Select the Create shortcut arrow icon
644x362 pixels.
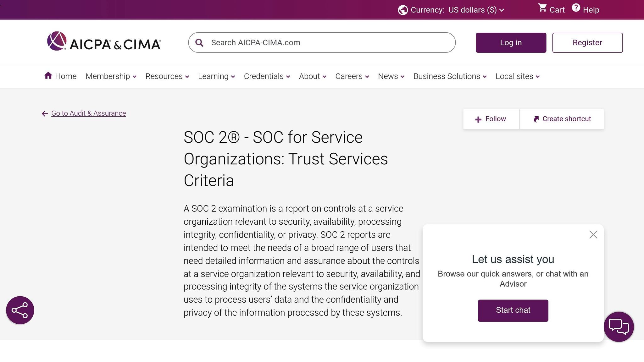tap(536, 119)
